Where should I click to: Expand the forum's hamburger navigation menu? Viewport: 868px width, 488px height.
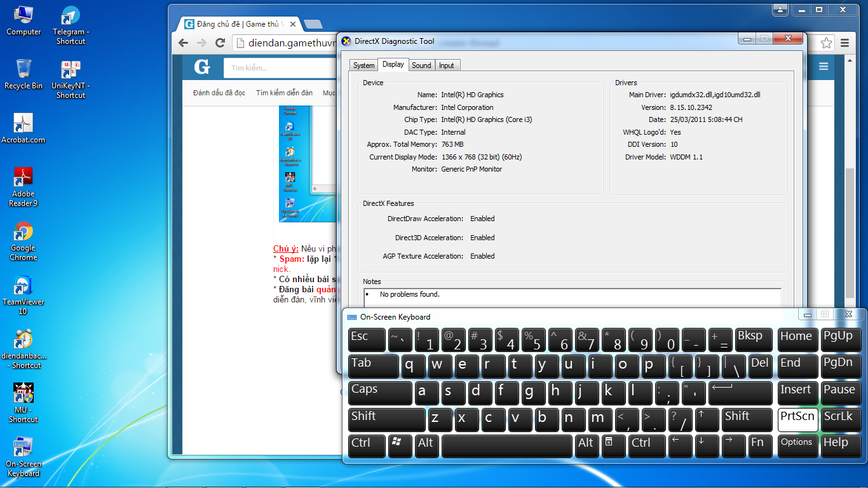click(x=824, y=67)
